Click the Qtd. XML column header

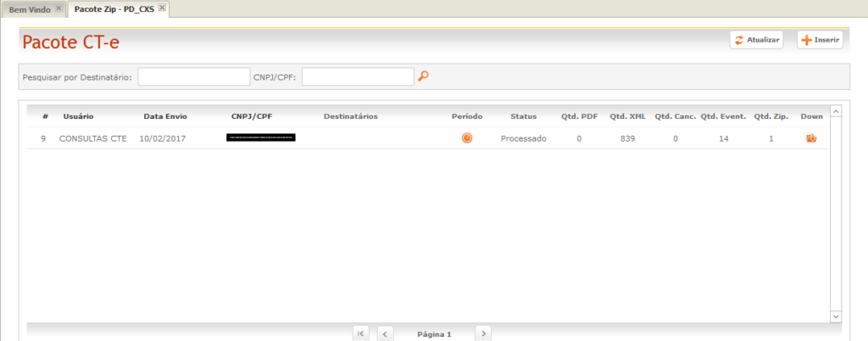(x=627, y=116)
